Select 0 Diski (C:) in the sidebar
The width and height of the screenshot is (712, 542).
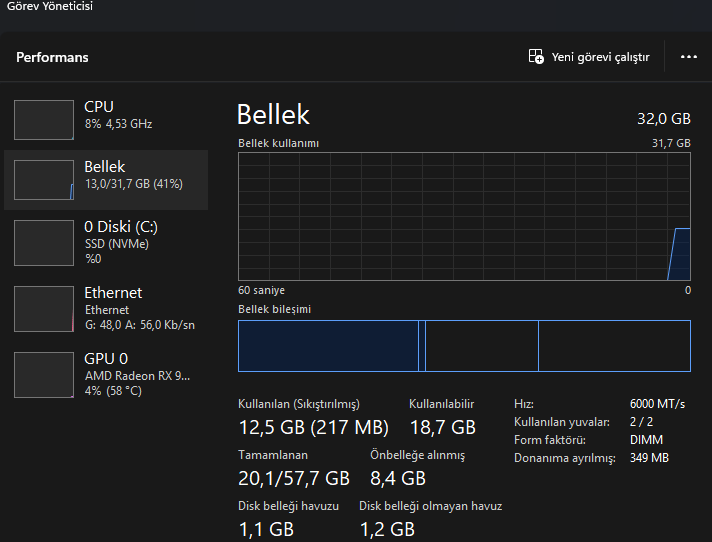(106, 243)
